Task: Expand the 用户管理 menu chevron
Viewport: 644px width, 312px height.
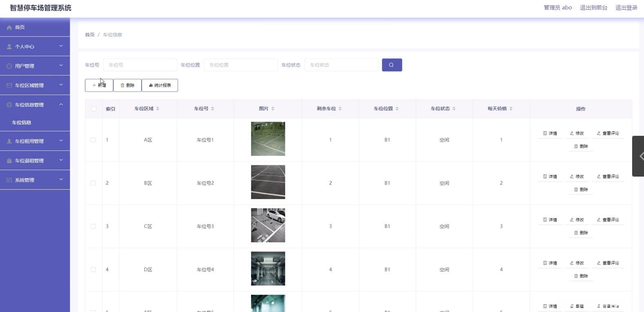Action: click(x=61, y=65)
